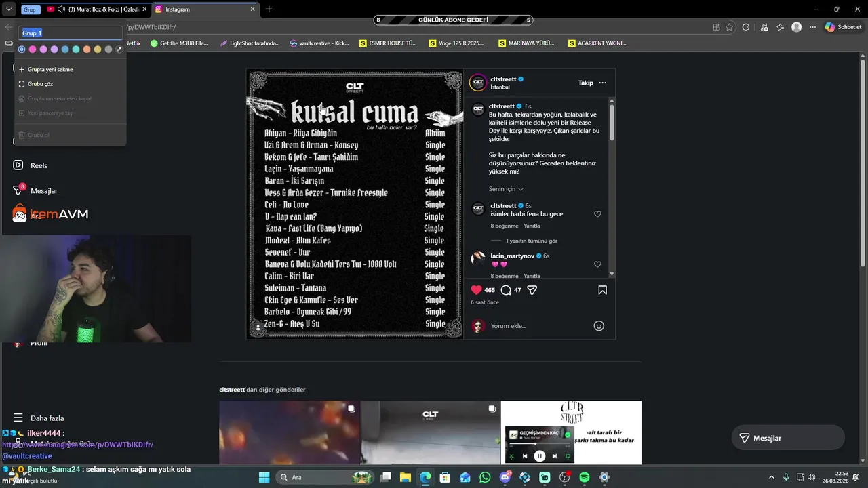Open Copilot Sohbet et button
868x488 pixels.
[844, 27]
